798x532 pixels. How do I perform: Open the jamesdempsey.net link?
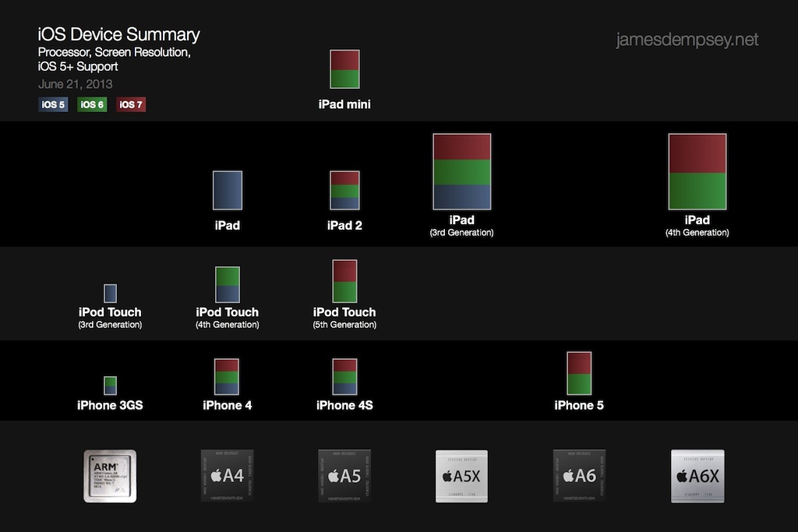pos(687,40)
